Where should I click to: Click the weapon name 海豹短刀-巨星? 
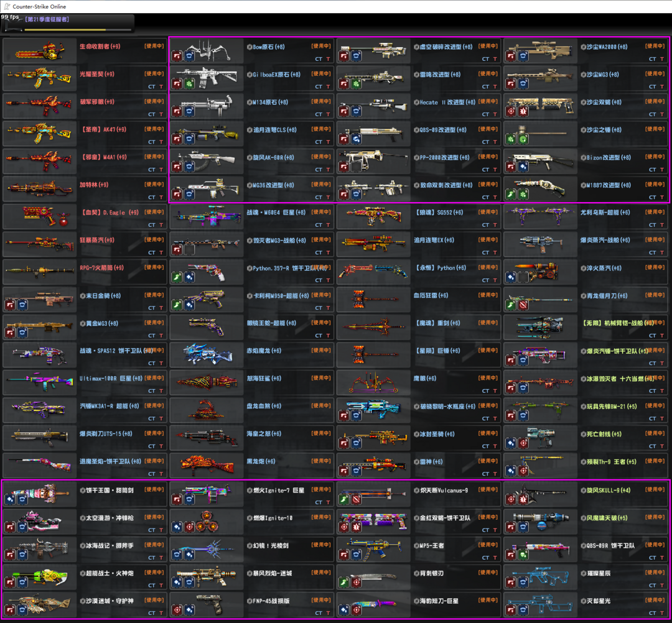439,601
